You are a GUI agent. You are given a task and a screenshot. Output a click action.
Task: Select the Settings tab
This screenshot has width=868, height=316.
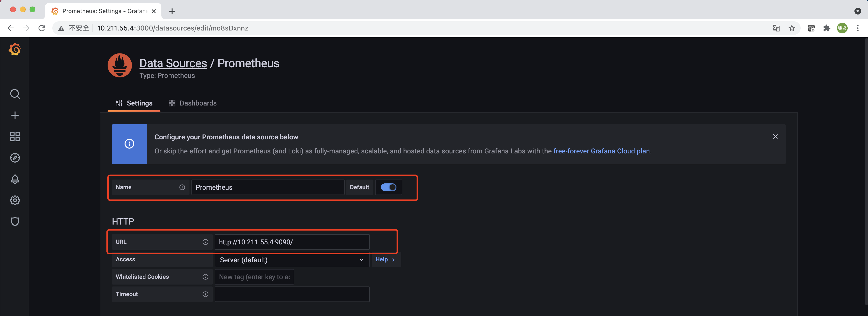pos(134,103)
